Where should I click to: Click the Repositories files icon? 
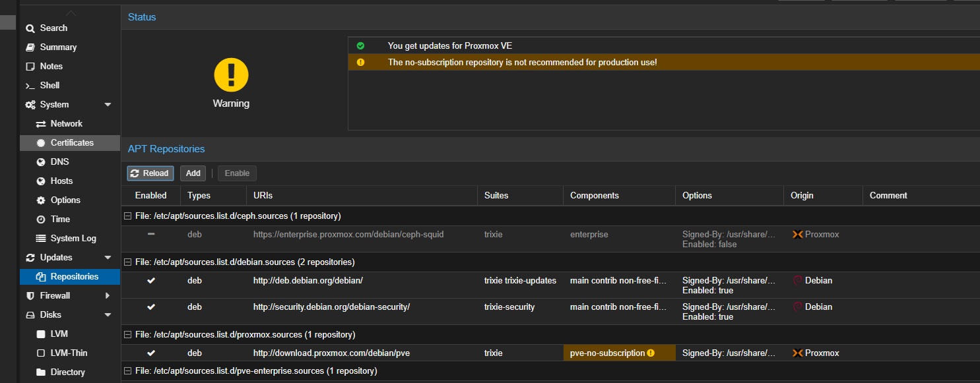coord(41,277)
